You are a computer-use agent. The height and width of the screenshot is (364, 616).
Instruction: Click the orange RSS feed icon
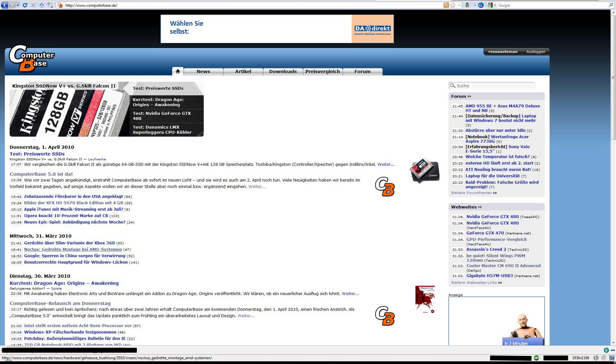click(x=446, y=5)
